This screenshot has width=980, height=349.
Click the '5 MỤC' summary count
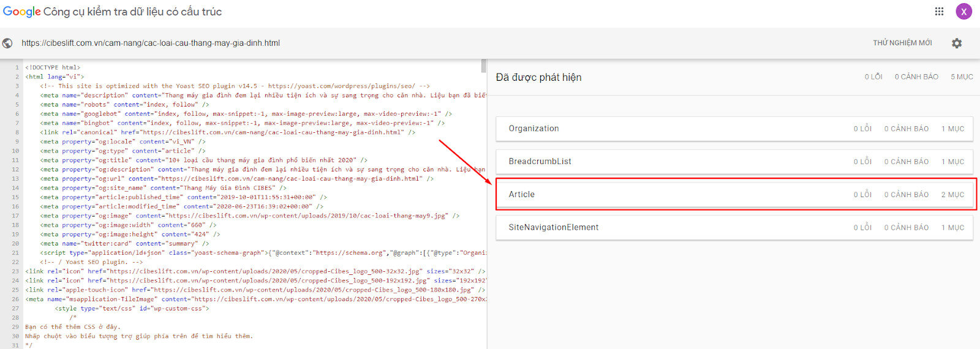[962, 77]
